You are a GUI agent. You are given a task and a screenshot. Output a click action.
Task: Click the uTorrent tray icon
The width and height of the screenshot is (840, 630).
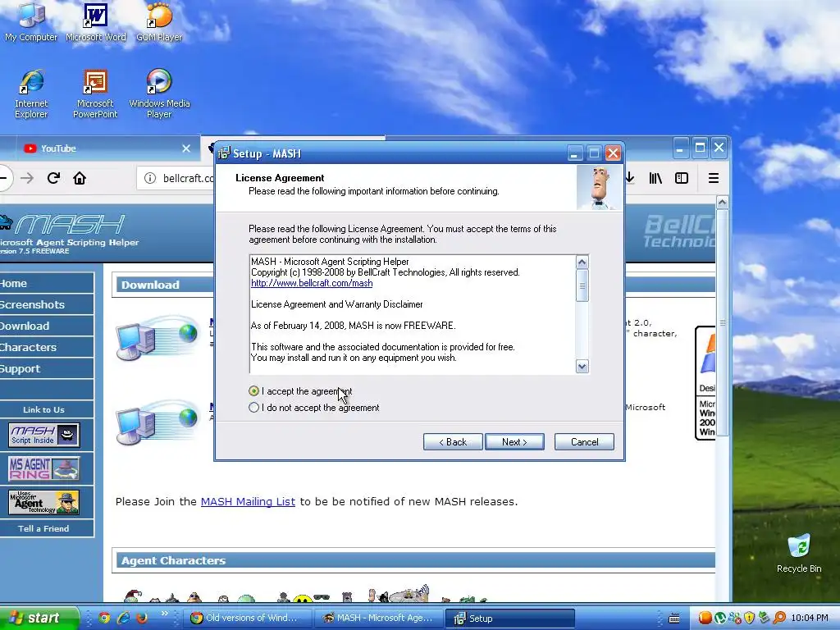tap(720, 618)
